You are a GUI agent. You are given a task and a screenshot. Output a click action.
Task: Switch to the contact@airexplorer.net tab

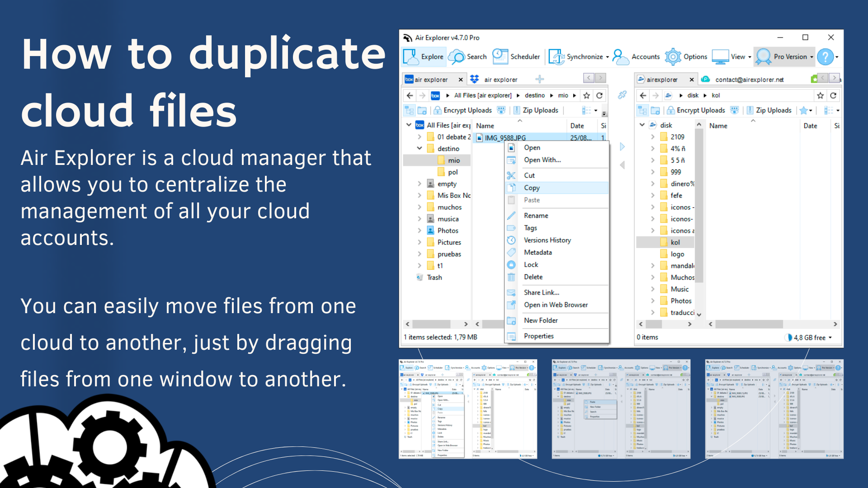749,80
